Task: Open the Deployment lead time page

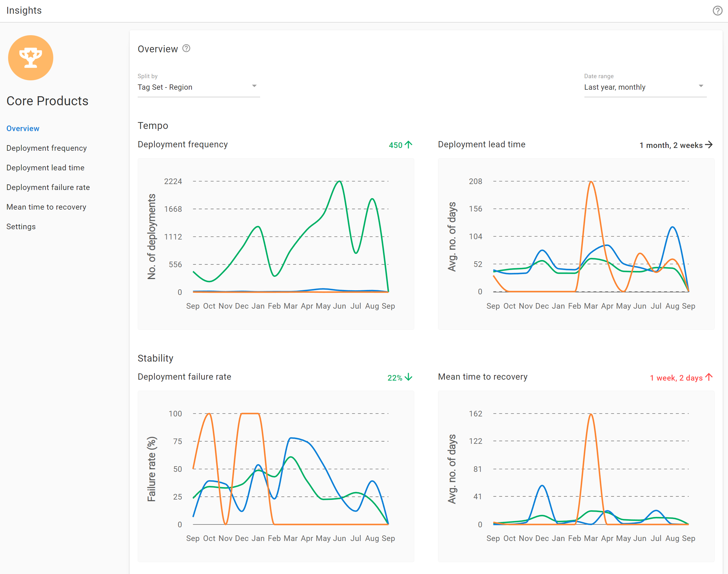Action: [45, 167]
